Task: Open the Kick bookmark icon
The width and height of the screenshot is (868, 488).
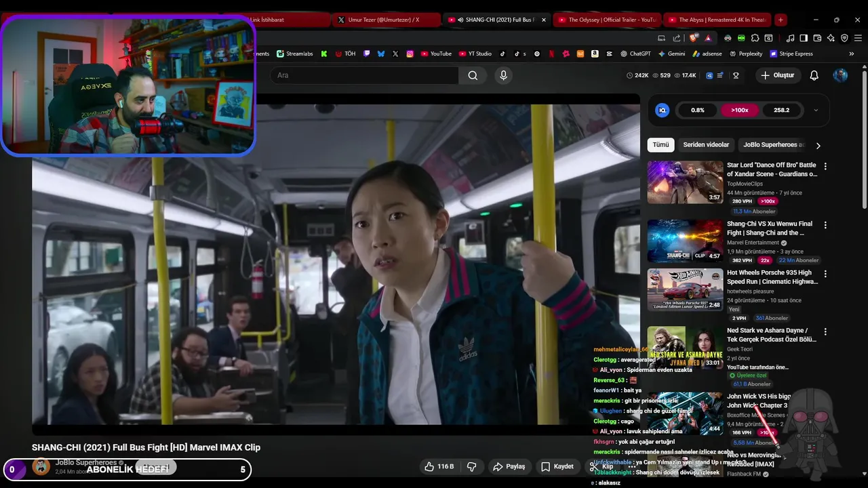Action: click(x=324, y=54)
